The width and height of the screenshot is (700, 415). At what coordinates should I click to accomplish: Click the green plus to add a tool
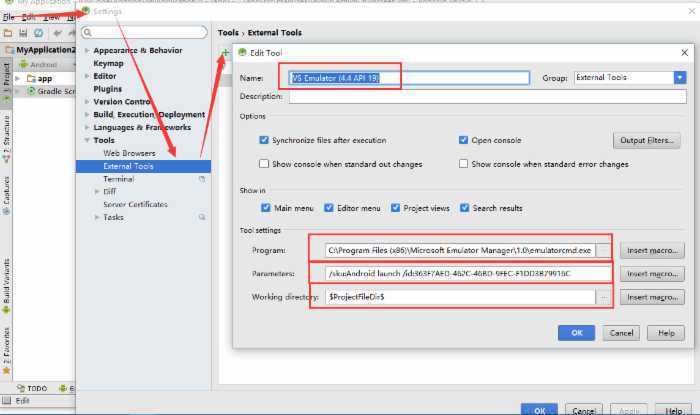225,53
